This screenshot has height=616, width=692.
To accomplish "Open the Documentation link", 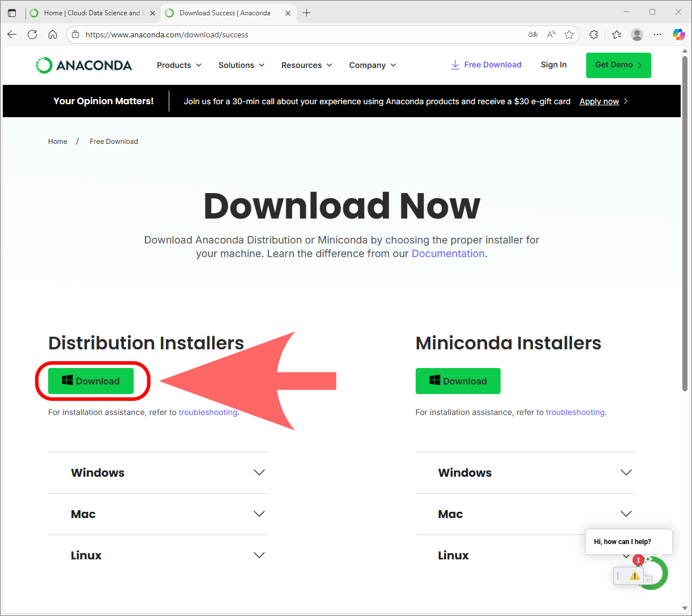I will pyautogui.click(x=448, y=254).
